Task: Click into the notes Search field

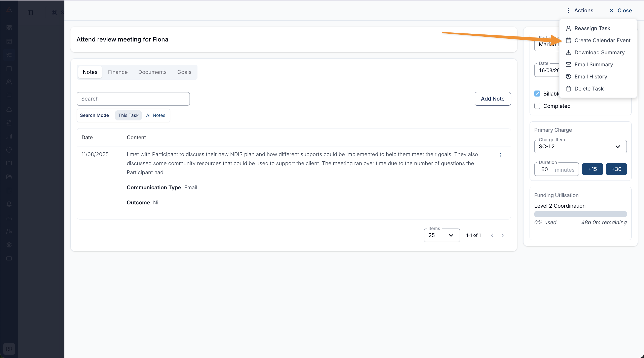Action: coord(133,99)
